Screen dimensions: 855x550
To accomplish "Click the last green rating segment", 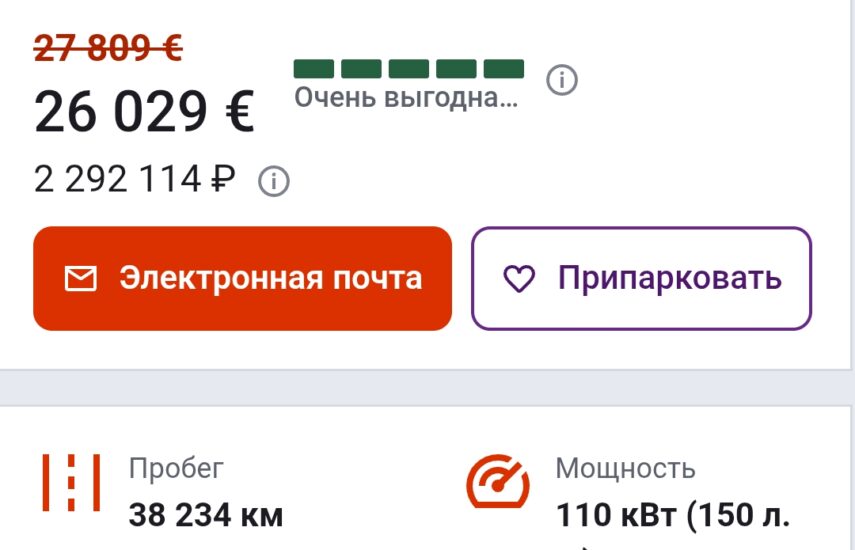I will 504,69.
